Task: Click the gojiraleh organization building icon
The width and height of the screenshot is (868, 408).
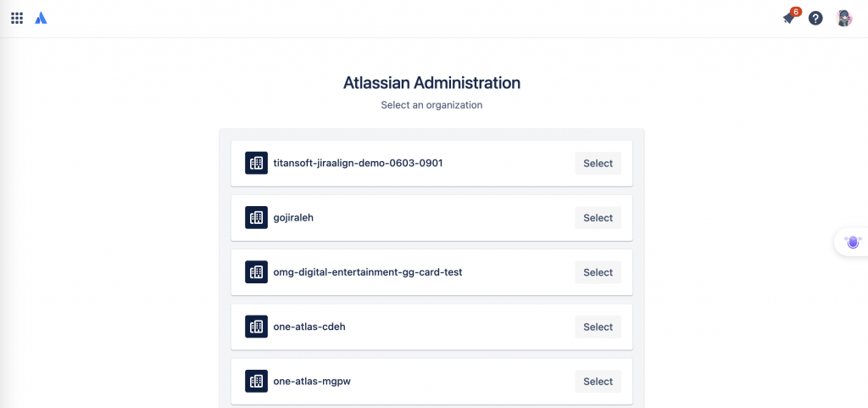Action: pyautogui.click(x=256, y=217)
